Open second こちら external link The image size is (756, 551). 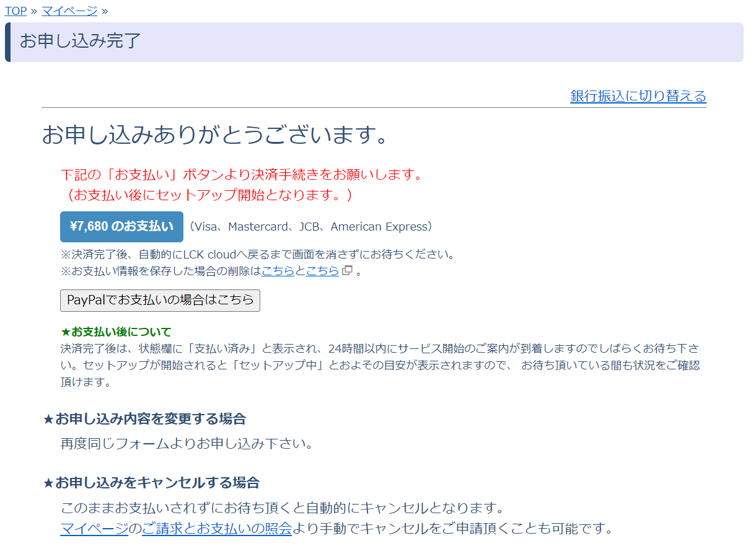click(322, 271)
